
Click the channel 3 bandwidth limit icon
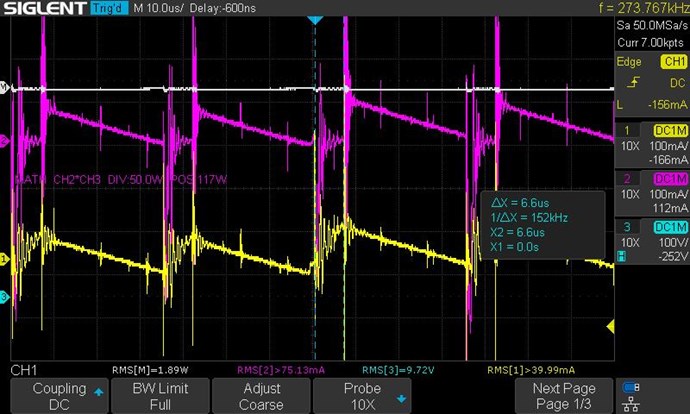coord(621,256)
